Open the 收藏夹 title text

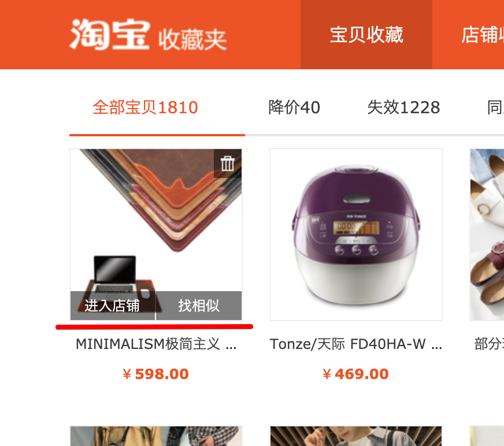point(192,39)
